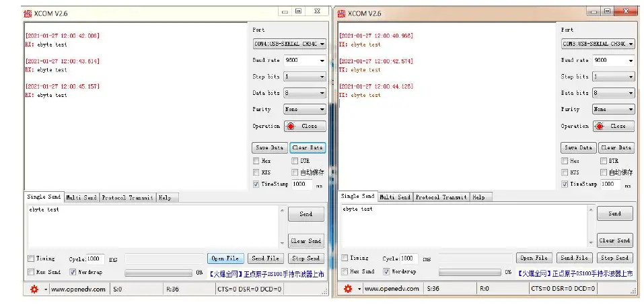Open Data bits dropdown in right window
Image resolution: width=644 pixels, height=307 pixels.
click(x=614, y=94)
